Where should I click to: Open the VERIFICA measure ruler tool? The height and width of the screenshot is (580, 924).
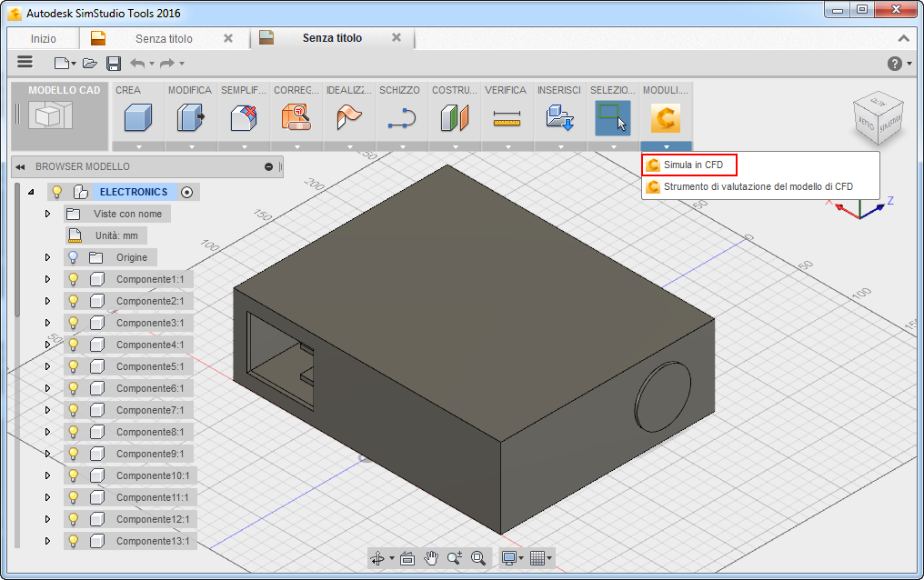(507, 118)
